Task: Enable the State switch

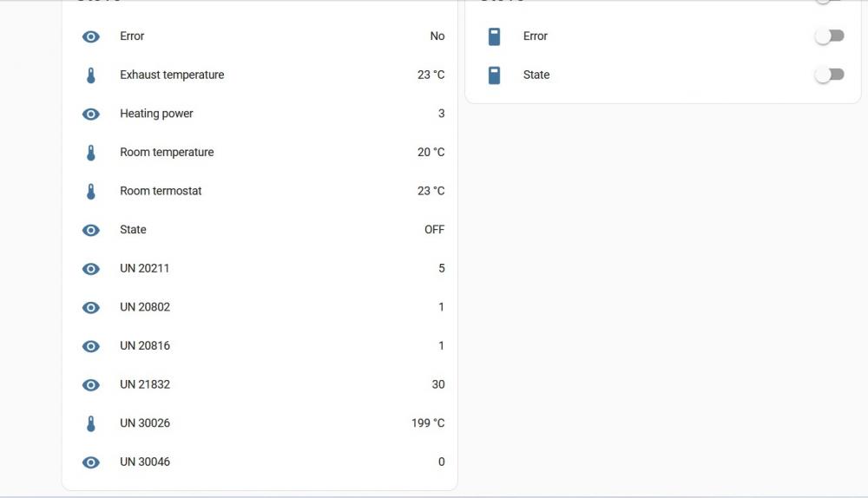Action: click(829, 75)
